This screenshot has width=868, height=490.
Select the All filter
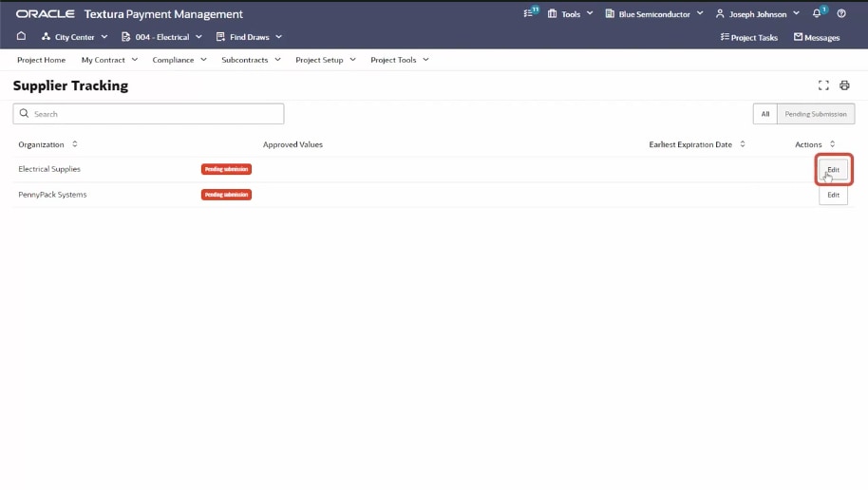(x=765, y=114)
